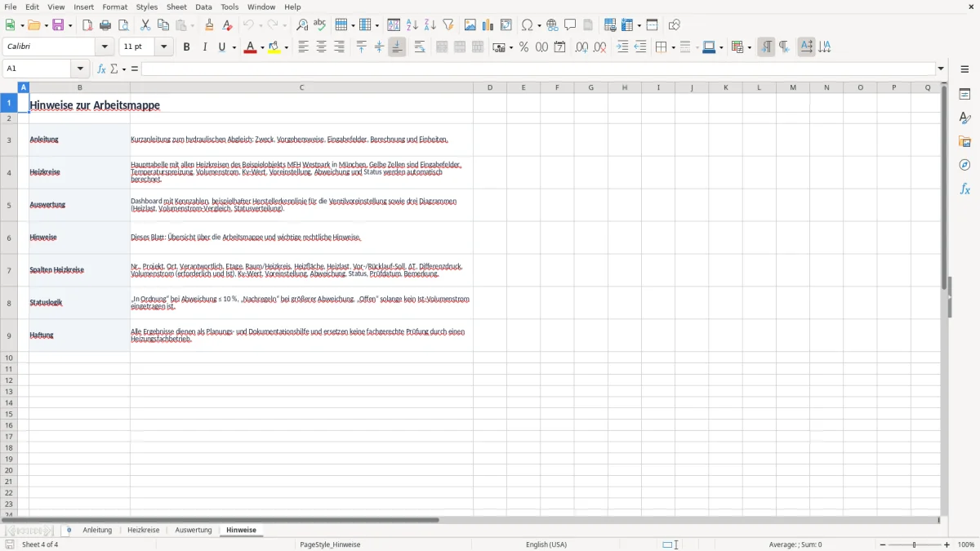Click the Save document icon
The width and height of the screenshot is (980, 551).
(x=58, y=25)
